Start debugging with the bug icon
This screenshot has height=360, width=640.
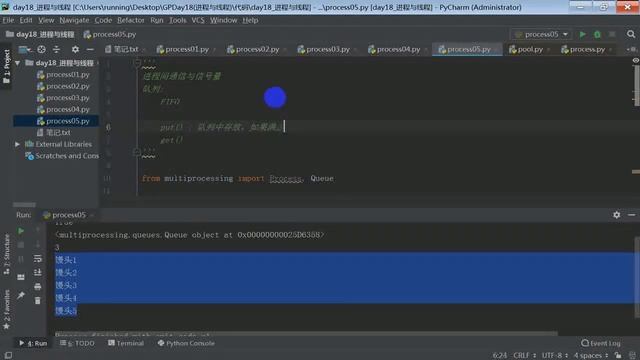[x=597, y=34]
